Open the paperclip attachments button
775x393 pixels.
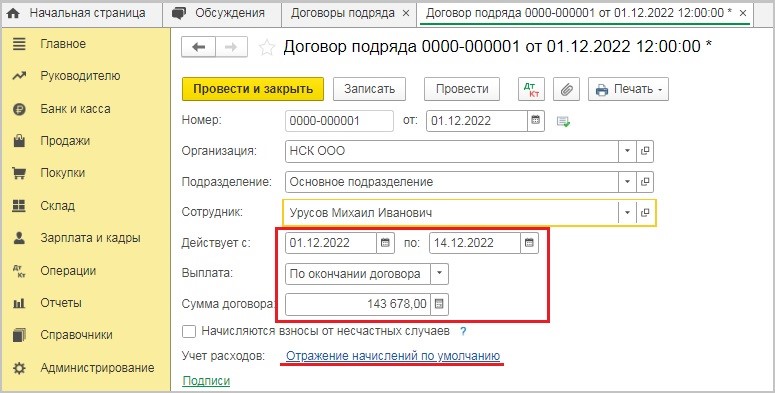click(566, 89)
